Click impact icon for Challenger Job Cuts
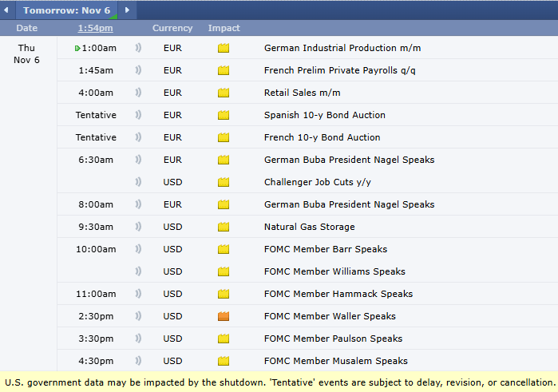The height and width of the screenshot is (392, 558). (224, 182)
